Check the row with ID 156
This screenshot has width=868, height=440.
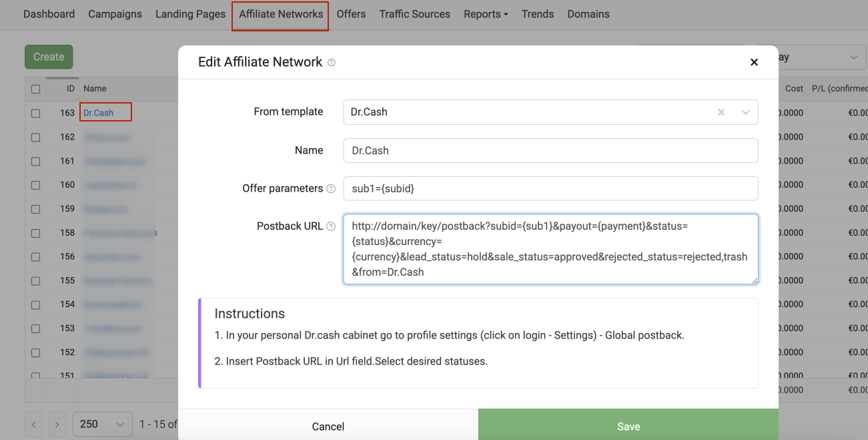tap(35, 257)
